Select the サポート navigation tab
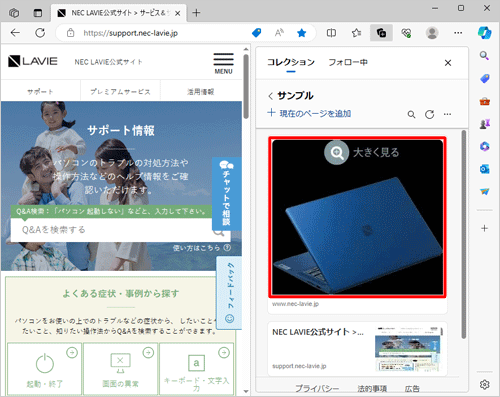The height and width of the screenshot is (397, 500). pos(40,92)
